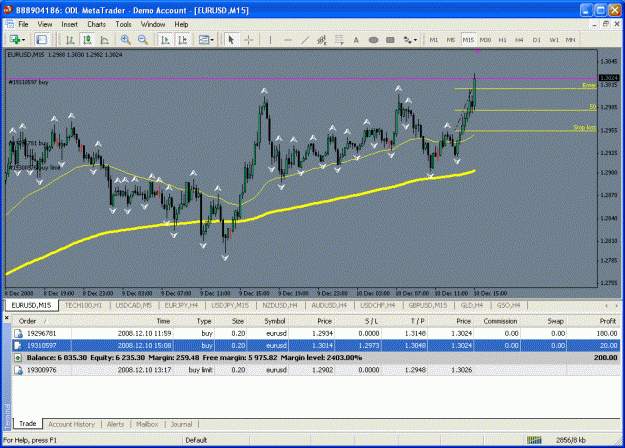Open the Journal tab
The width and height of the screenshot is (625, 448).
pyautogui.click(x=181, y=424)
